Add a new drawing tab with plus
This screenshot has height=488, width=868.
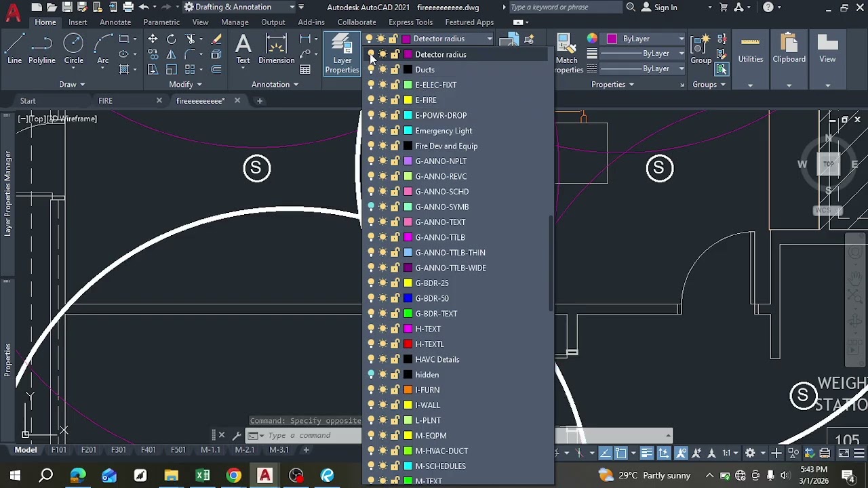point(259,100)
